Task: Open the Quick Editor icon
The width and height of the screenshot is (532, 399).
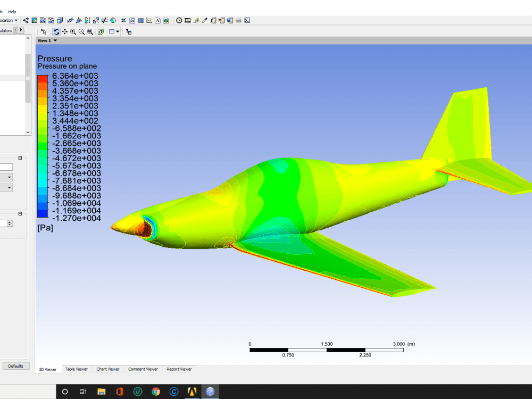Action: tap(196, 20)
